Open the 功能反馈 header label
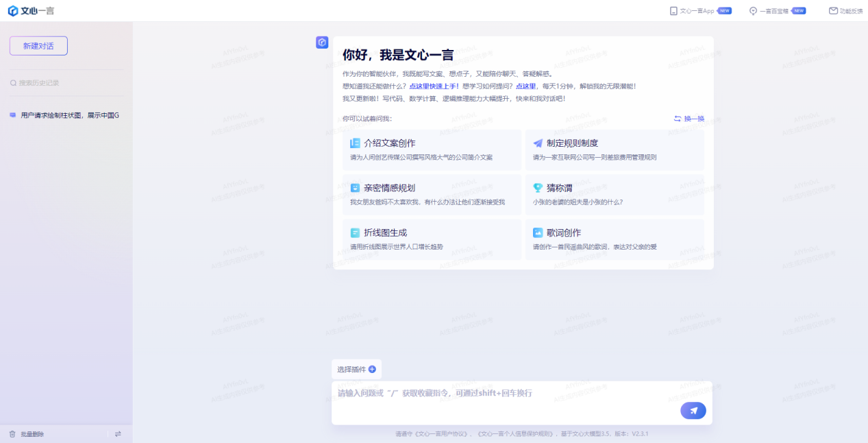The height and width of the screenshot is (443, 868). coord(852,11)
